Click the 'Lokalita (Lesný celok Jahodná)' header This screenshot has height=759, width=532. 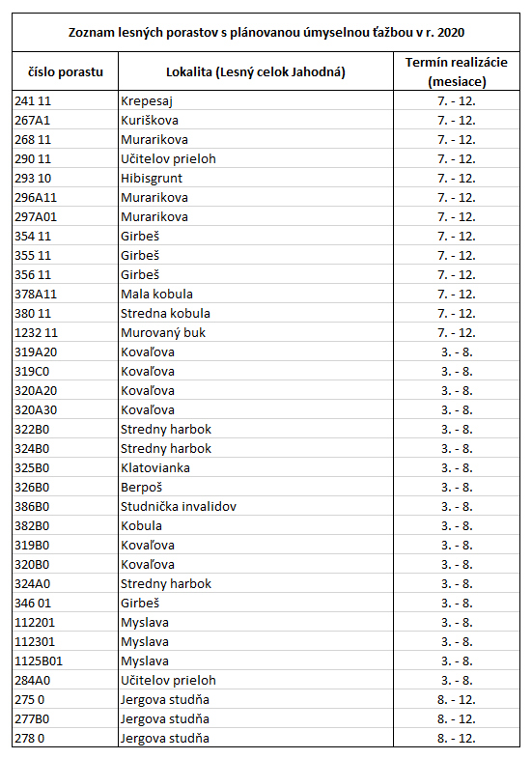256,71
